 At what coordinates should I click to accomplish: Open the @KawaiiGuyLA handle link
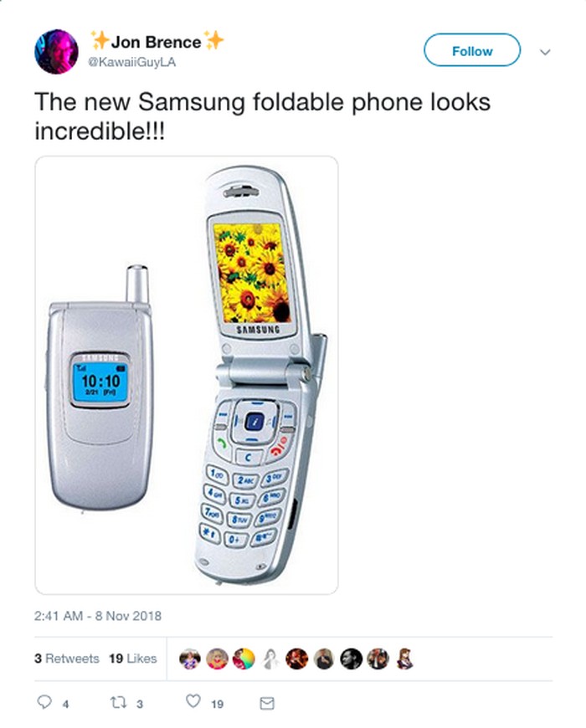pos(132,62)
